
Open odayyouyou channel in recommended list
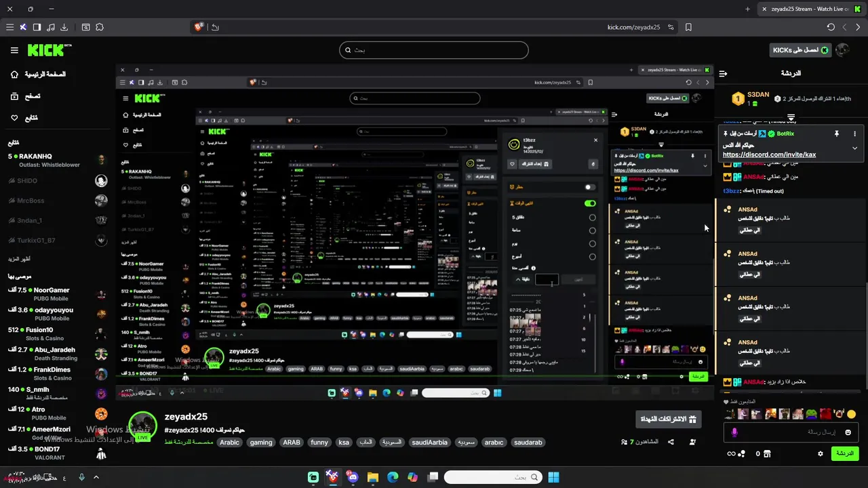point(58,314)
